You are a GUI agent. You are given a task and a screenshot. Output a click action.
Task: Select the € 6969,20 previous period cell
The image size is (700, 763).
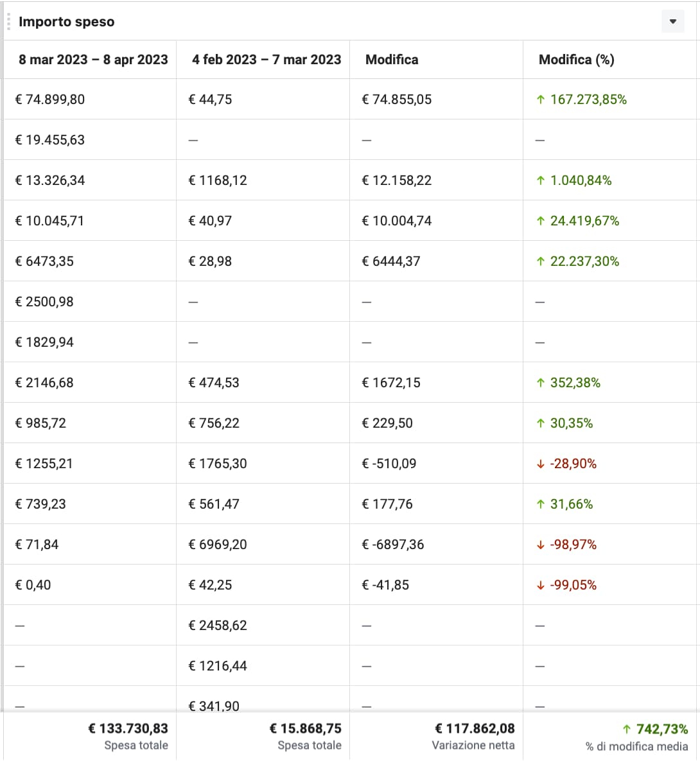click(218, 545)
